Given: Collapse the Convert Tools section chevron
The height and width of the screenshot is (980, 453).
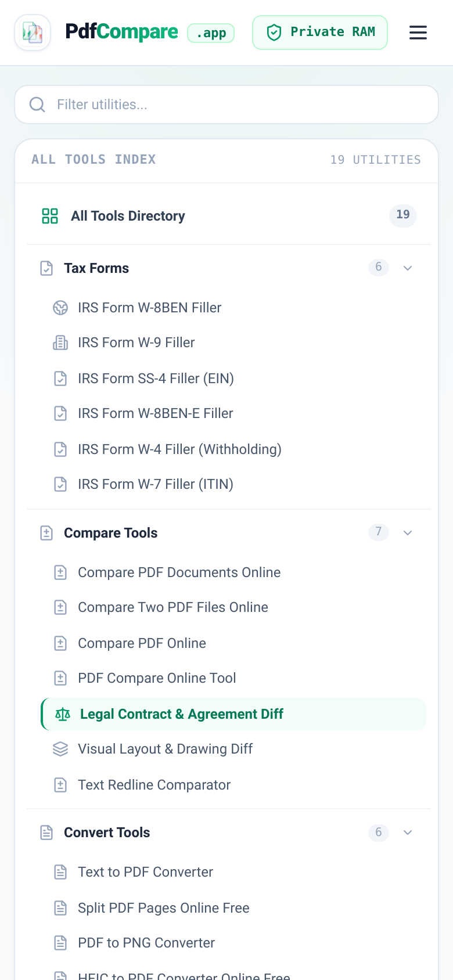Looking at the screenshot, I should pyautogui.click(x=408, y=833).
